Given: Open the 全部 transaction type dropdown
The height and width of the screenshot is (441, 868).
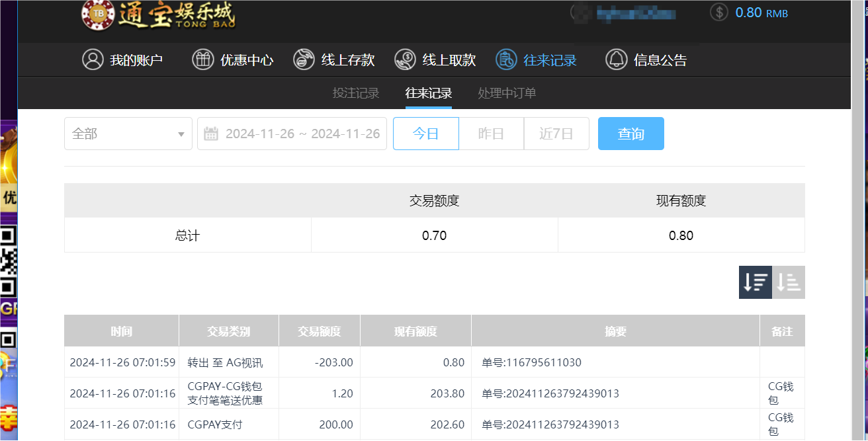Looking at the screenshot, I should (x=128, y=133).
